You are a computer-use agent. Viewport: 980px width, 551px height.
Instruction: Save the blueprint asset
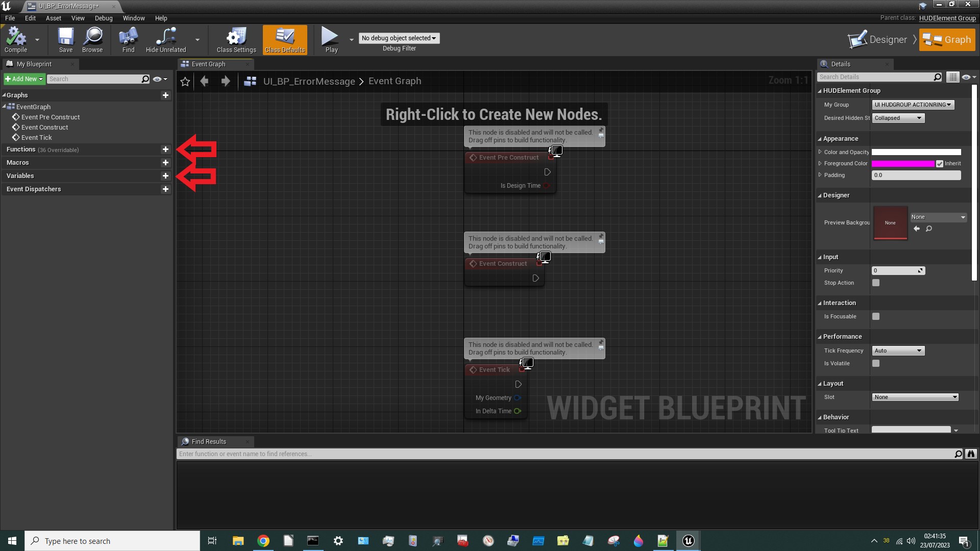(x=66, y=40)
